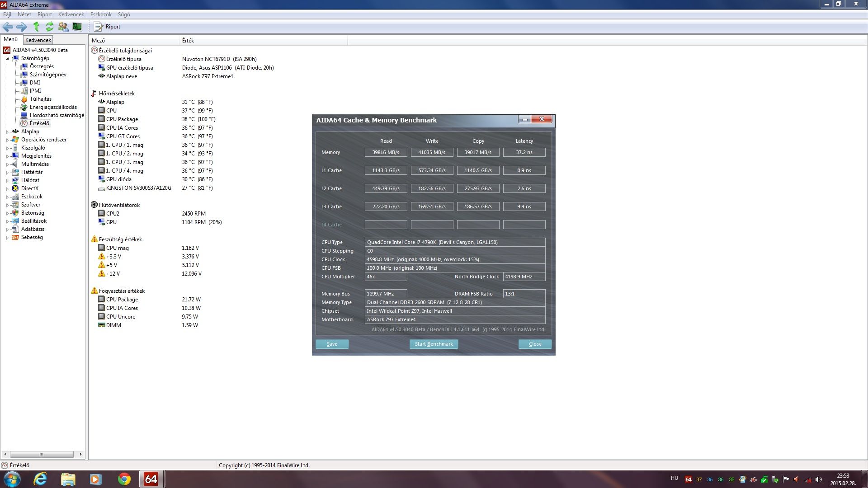This screenshot has height=488, width=868.
Task: Open the Kedvencek menu in the menu bar
Action: [71, 14]
